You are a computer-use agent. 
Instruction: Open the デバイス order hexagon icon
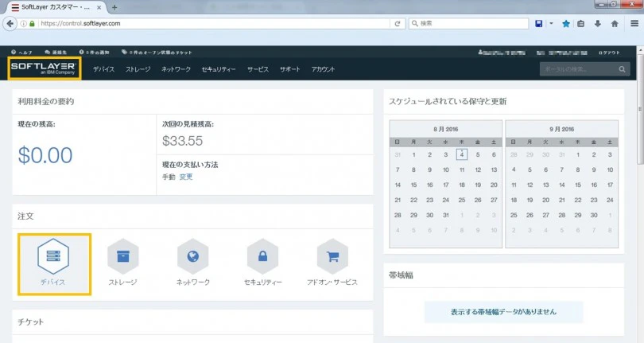53,256
